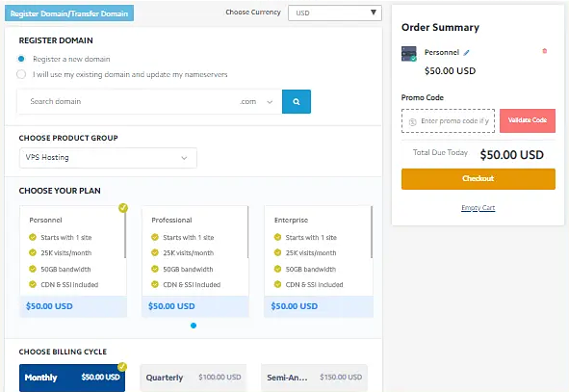The height and width of the screenshot is (392, 569).
Task: Click the Enterprise plan card scrollbar
Action: [x=372, y=232]
